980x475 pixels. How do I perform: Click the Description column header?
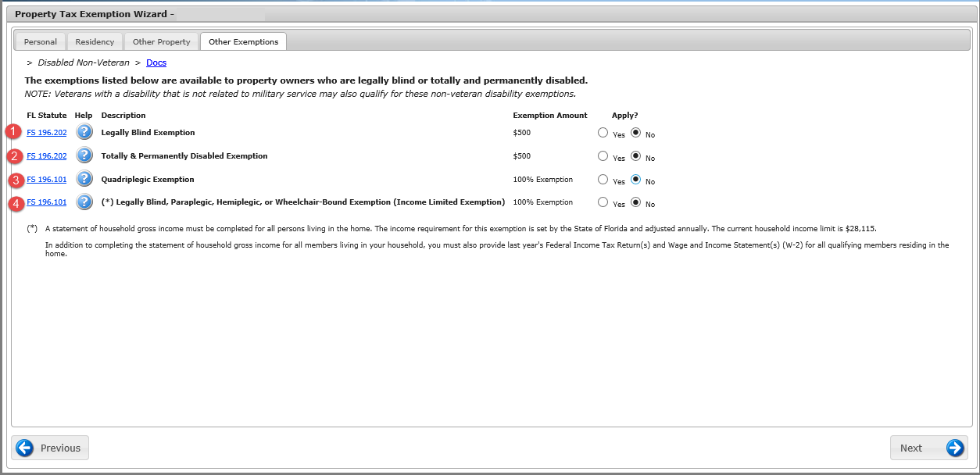(x=123, y=116)
